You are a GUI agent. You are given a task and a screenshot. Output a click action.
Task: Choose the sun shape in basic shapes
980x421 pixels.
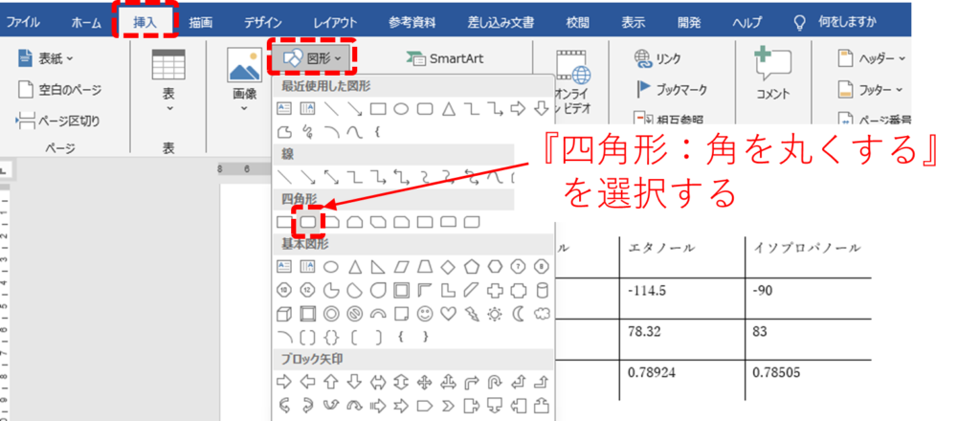[495, 313]
